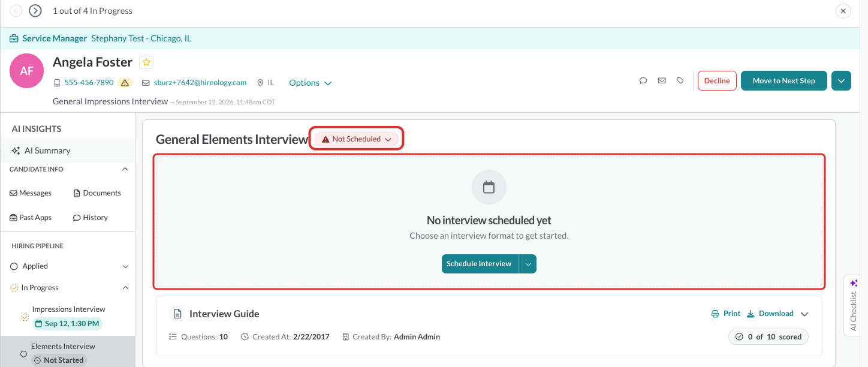Screen dimensions: 868x367
Task: Click the Decline button
Action: [x=717, y=80]
